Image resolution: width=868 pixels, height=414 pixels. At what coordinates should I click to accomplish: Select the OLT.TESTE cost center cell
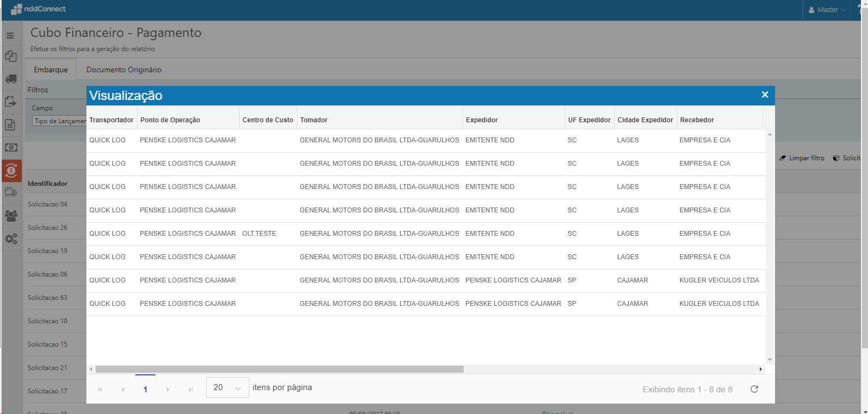(x=259, y=234)
